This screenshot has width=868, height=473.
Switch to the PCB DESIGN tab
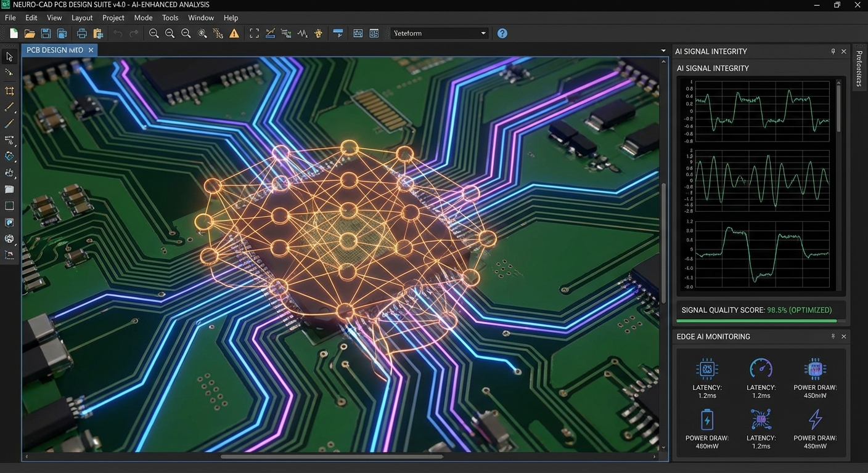(55, 50)
